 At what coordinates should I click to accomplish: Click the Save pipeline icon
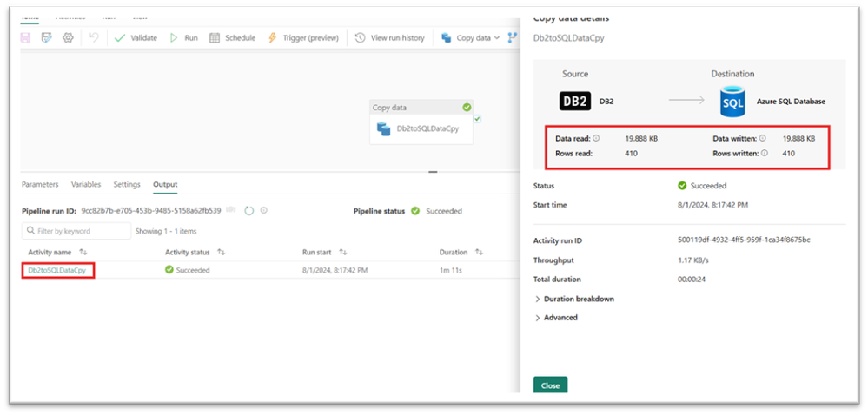coord(25,37)
